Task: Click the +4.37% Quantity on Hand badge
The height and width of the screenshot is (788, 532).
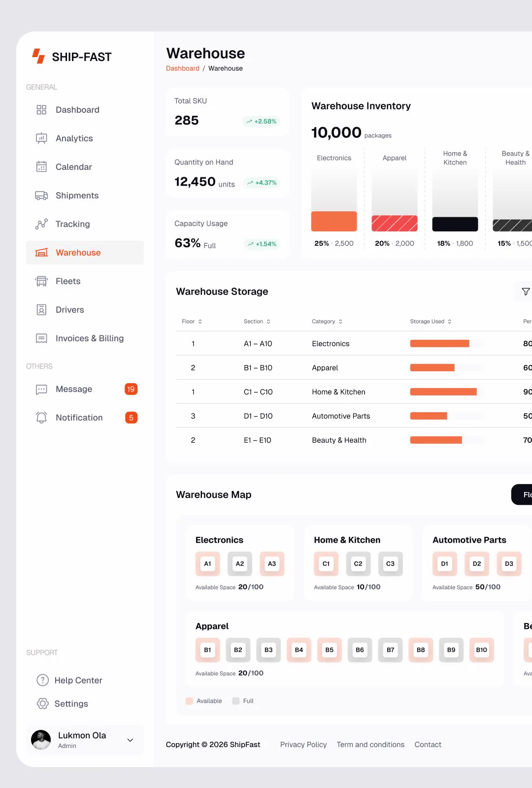Action: click(x=262, y=183)
